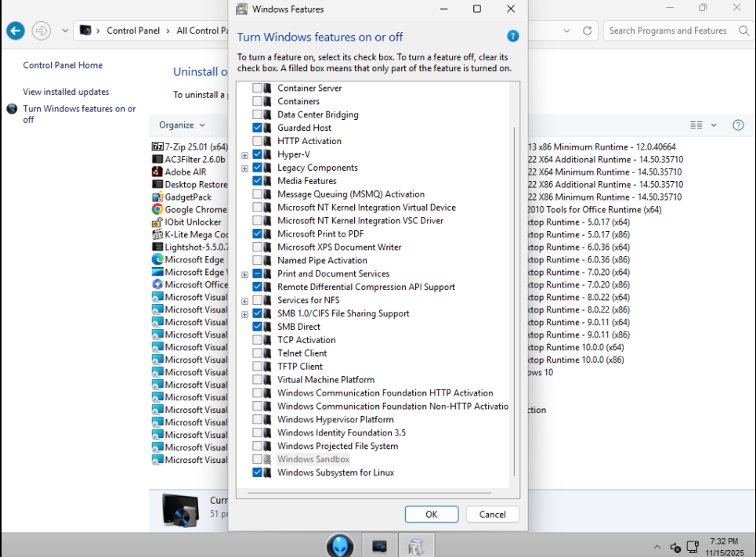Select the Adobe AIR program icon
This screenshot has width=756, height=557.
(157, 172)
